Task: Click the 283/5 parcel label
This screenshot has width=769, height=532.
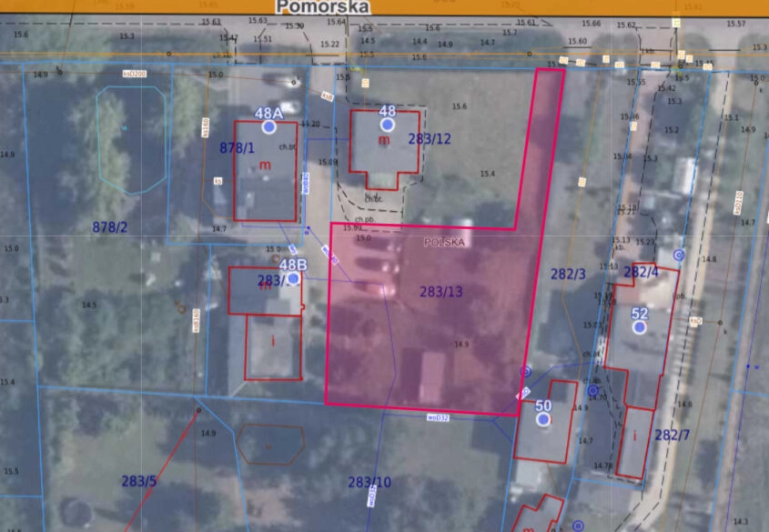Action: [x=139, y=481]
